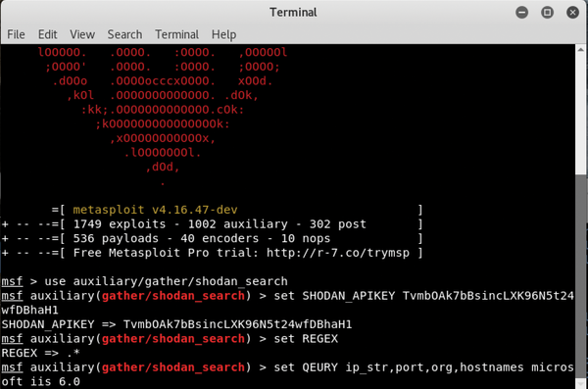Minimize the Terminal window
The height and width of the screenshot is (389, 588).
pyautogui.click(x=521, y=13)
